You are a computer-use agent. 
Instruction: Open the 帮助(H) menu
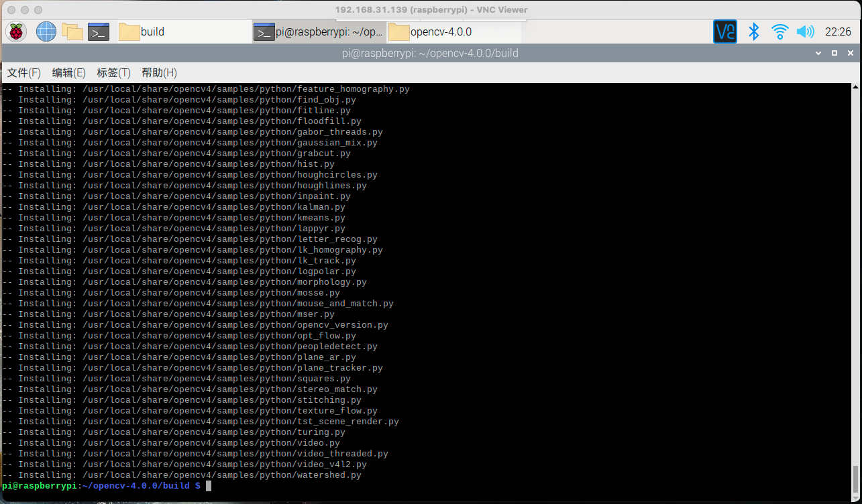pos(159,72)
